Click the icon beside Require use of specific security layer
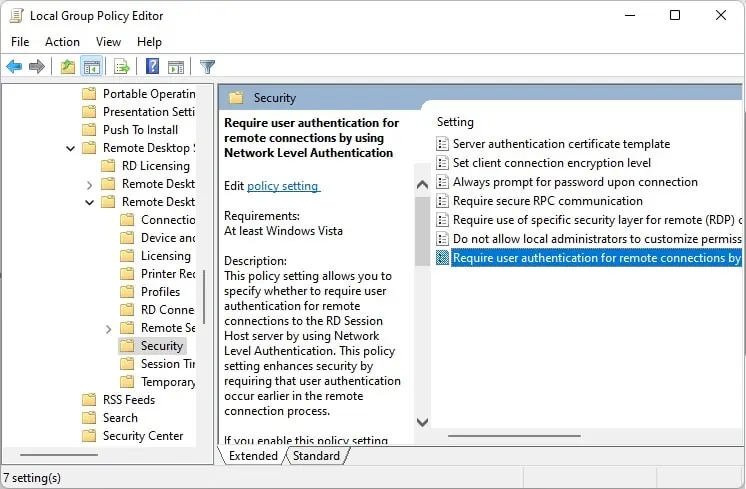This screenshot has width=746, height=489. [442, 220]
